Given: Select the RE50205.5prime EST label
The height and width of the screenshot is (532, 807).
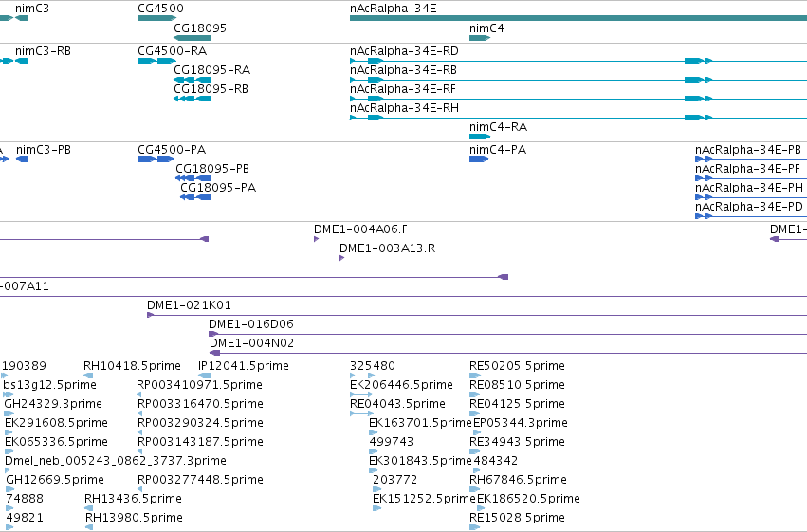Looking at the screenshot, I should coord(517,366).
